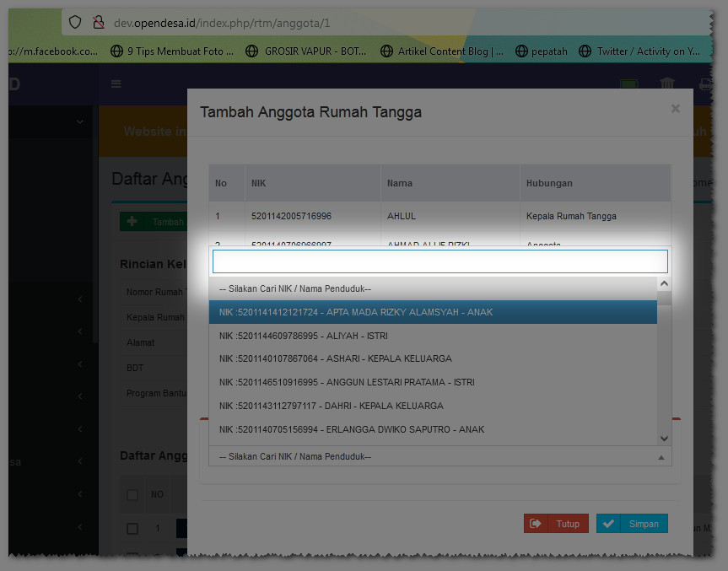This screenshot has height=571, width=728.
Task: Open the GROSIR VAPUR - BOT bookmark
Action: [x=309, y=51]
